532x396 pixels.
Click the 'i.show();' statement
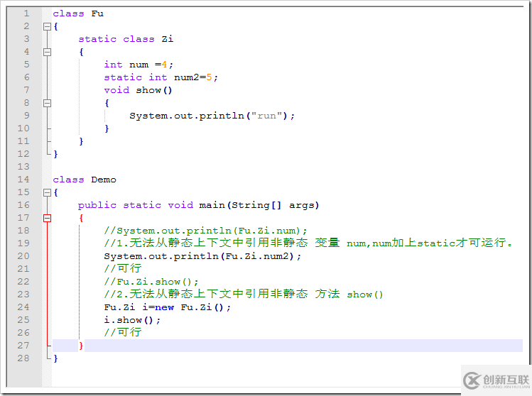pyautogui.click(x=132, y=320)
